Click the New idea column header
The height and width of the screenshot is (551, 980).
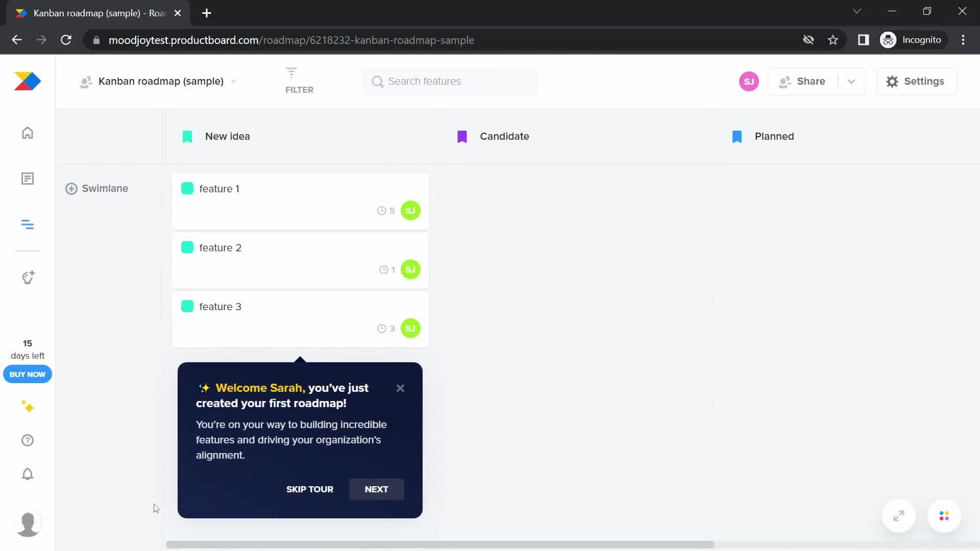[x=228, y=136]
